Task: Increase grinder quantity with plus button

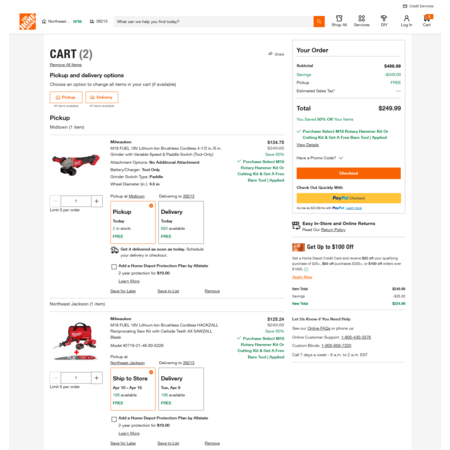Action: [97, 201]
